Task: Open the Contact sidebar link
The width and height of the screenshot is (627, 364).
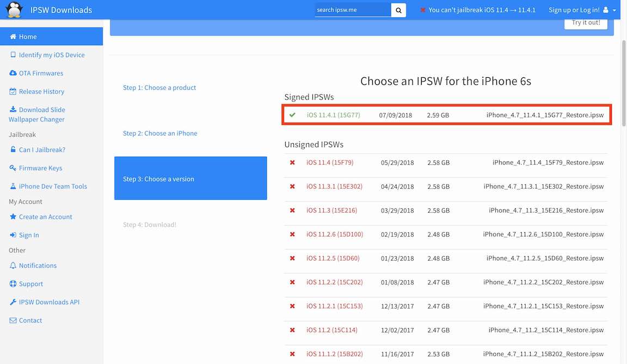Action: 30,320
